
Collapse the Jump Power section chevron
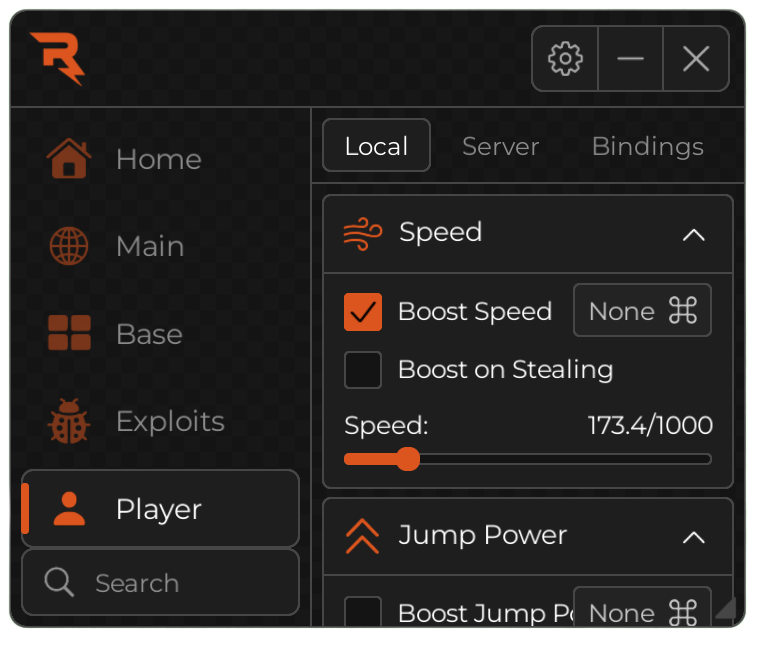coord(694,537)
